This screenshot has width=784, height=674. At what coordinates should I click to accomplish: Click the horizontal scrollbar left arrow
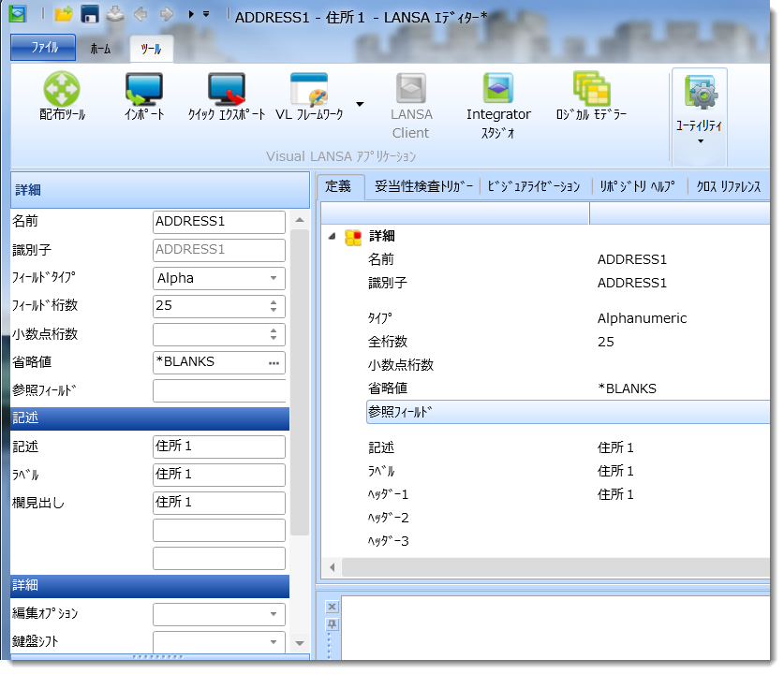click(332, 567)
